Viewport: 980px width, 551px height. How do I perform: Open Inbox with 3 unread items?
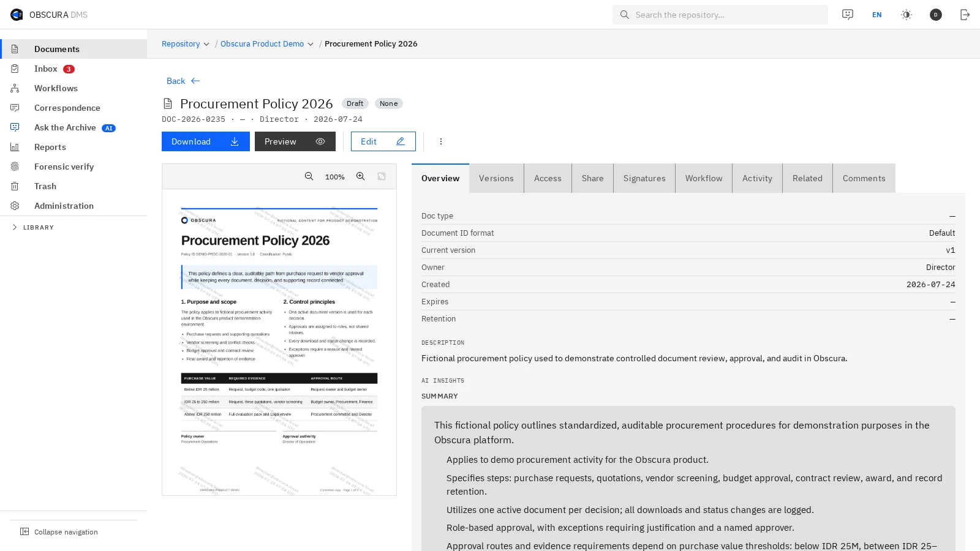(x=73, y=69)
